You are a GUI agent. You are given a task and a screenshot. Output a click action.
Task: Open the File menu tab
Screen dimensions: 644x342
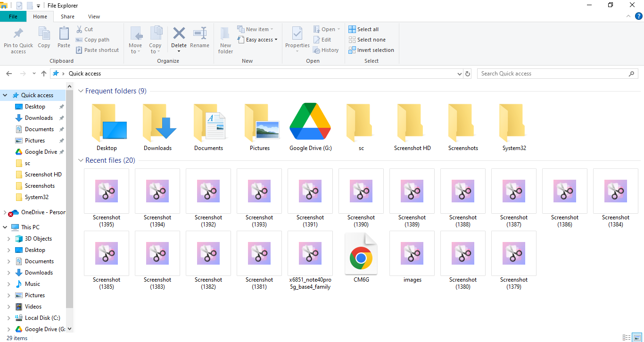point(13,17)
